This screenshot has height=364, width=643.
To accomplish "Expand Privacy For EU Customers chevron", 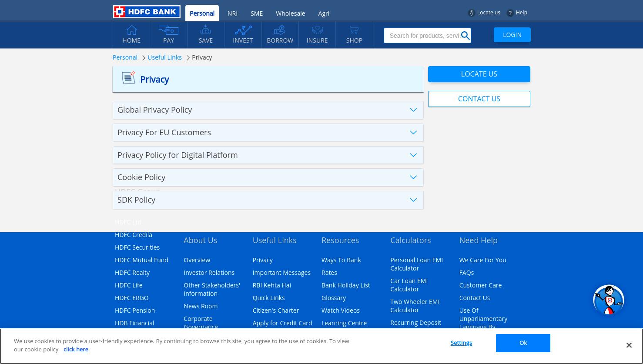I will 413,133.
